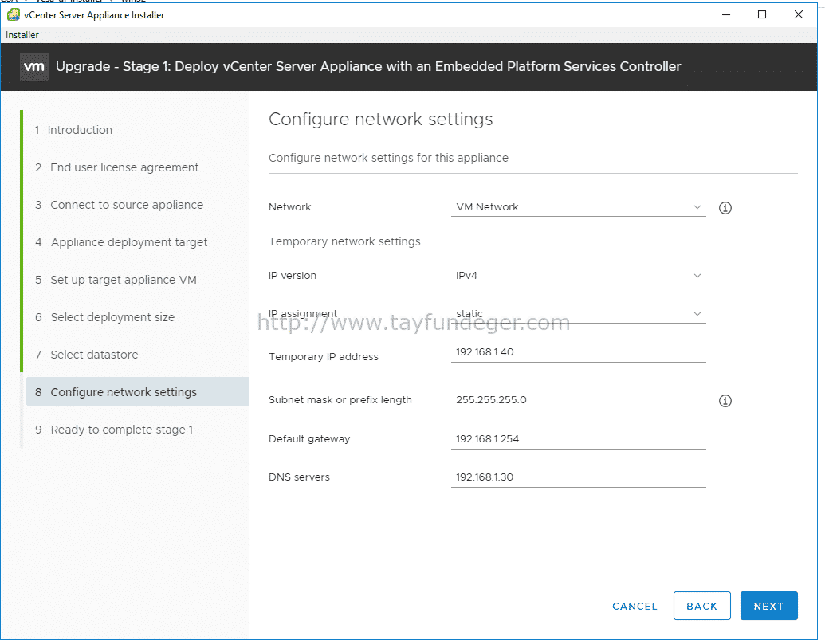This screenshot has height=644, width=825.
Task: Click the info icon next to Network dropdown
Action: [x=725, y=208]
